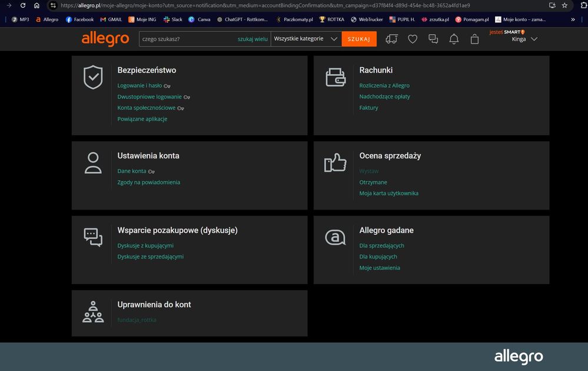Open Otrzymane ratings link
The width and height of the screenshot is (588, 371).
373,183
